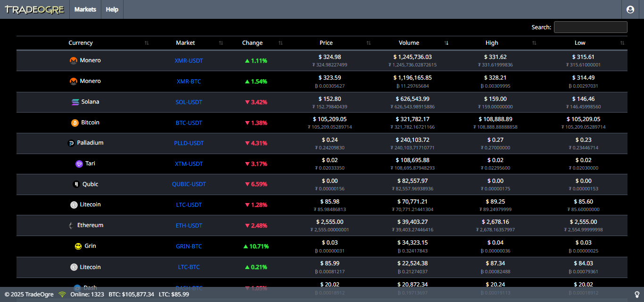Click Ethereum's $ 2,678.16 high value
This screenshot has height=302, width=644.
(x=495, y=222)
